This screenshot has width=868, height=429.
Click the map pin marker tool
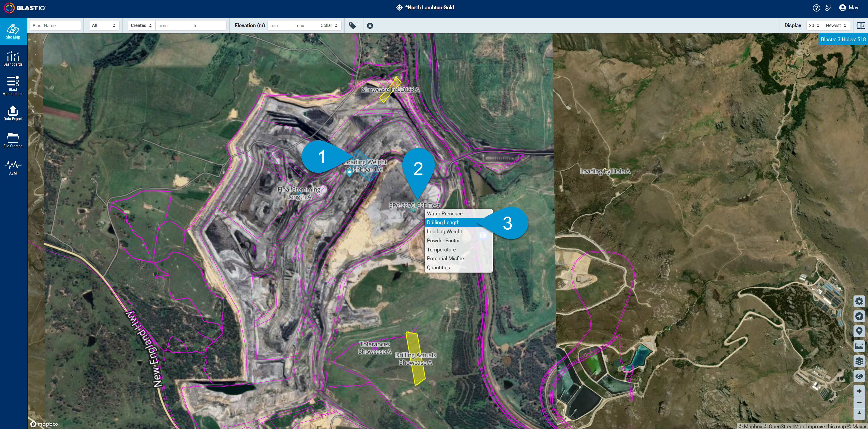(859, 331)
